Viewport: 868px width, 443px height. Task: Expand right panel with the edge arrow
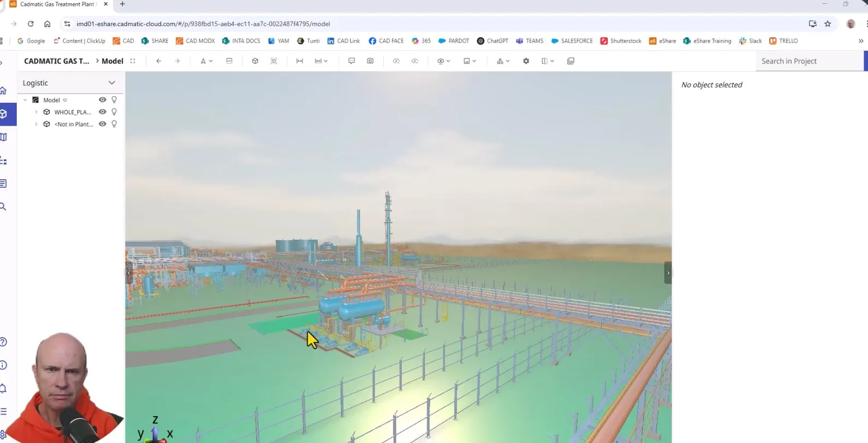pos(668,273)
